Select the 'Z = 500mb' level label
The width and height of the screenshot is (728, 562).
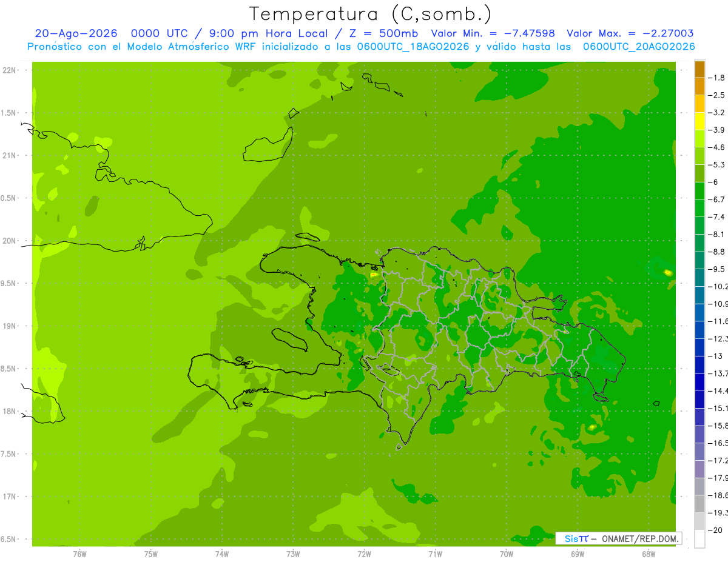coord(383,33)
